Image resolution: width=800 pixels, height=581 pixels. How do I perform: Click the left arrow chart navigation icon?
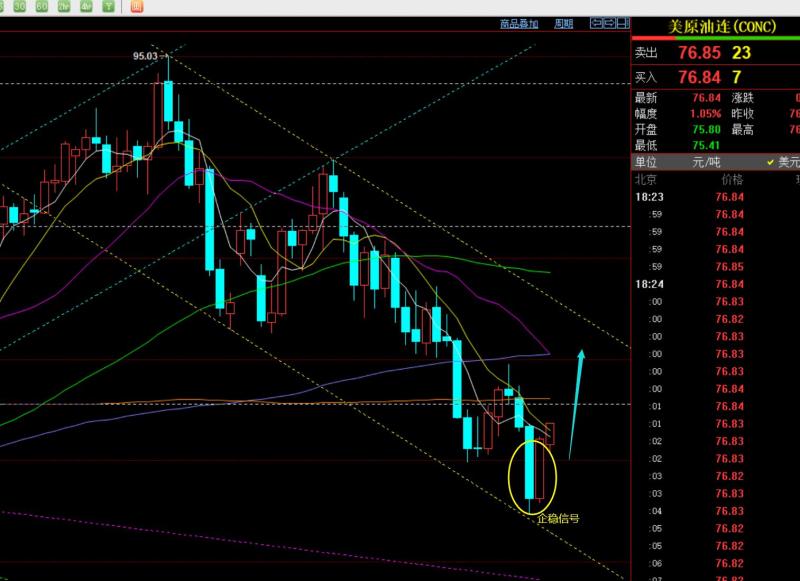[596, 23]
